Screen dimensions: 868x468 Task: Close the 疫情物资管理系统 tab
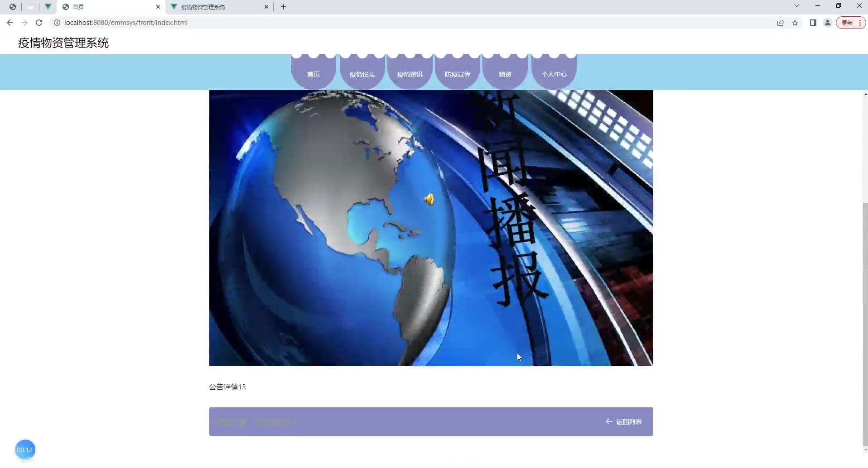tap(266, 7)
